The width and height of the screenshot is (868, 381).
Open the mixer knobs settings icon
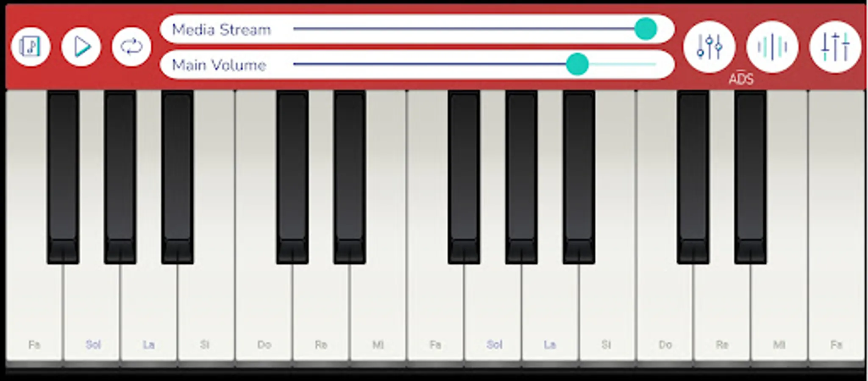709,47
